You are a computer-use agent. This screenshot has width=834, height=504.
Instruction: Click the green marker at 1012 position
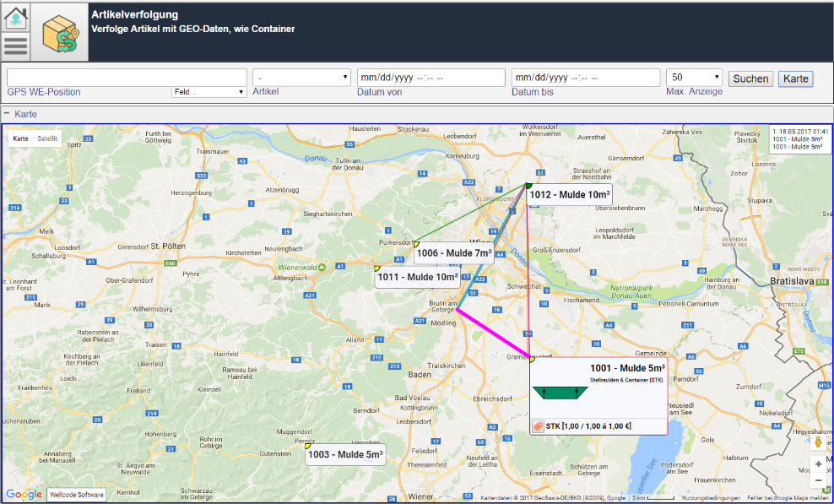point(528,185)
